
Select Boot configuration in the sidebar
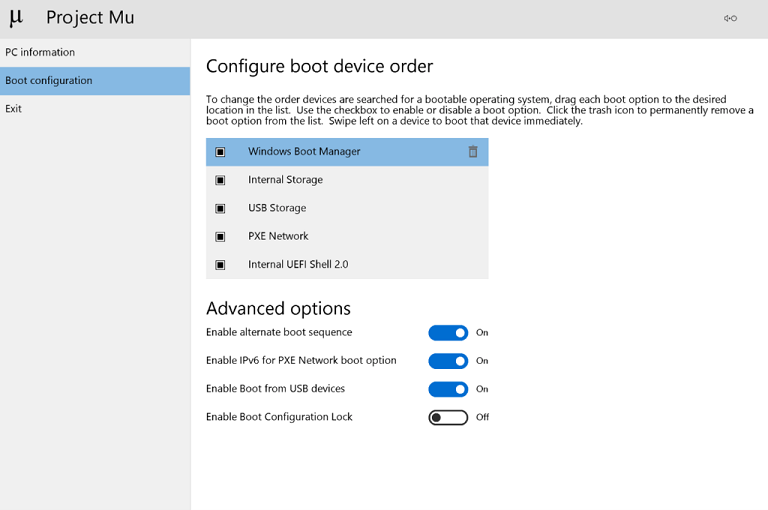(49, 81)
